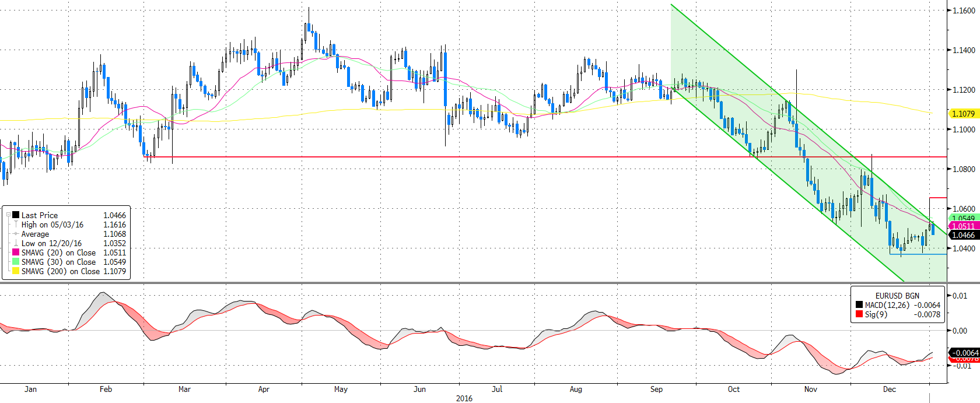This screenshot has height=403, width=980.
Task: Click the Aug label on time axis
Action: pyautogui.click(x=576, y=389)
